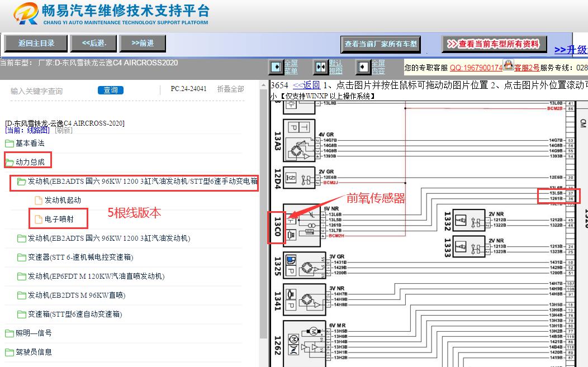Expand the 驾驶员信息 folder
This screenshot has width=588, height=367.
tap(34, 352)
